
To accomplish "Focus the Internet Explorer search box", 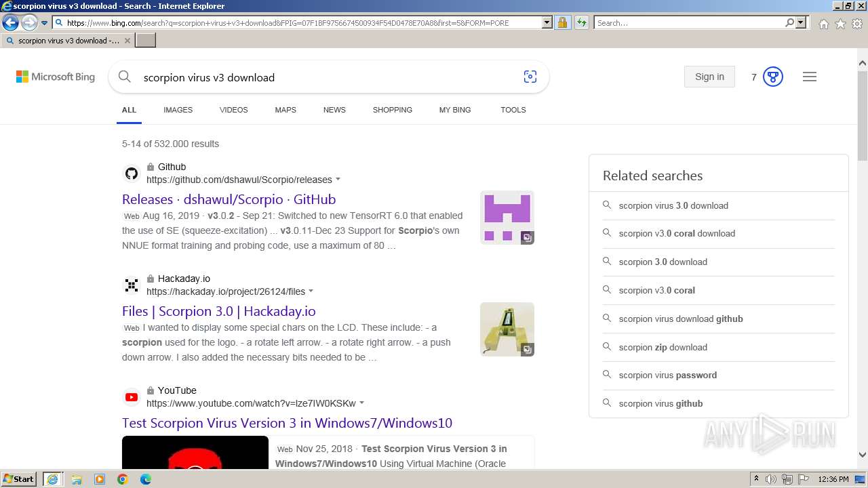I will pyautogui.click(x=689, y=22).
